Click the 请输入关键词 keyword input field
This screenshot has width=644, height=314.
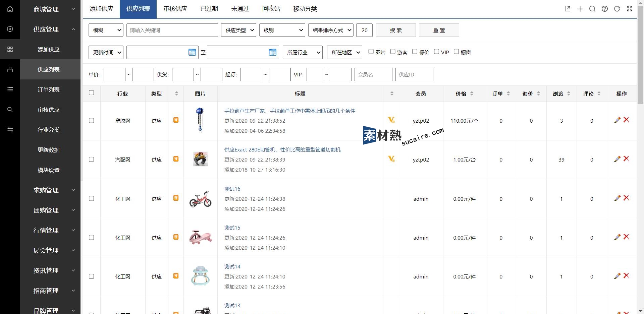[172, 30]
